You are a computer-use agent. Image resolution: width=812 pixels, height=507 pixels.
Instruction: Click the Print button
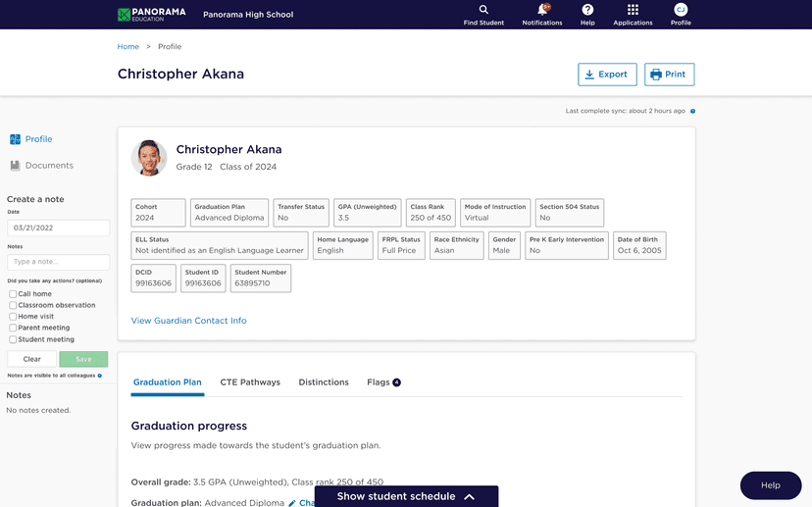click(x=669, y=75)
